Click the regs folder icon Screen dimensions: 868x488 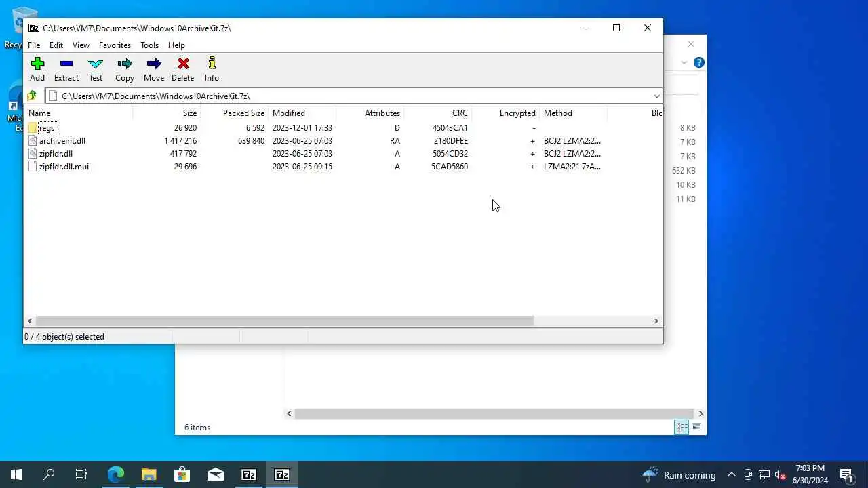[x=33, y=127]
